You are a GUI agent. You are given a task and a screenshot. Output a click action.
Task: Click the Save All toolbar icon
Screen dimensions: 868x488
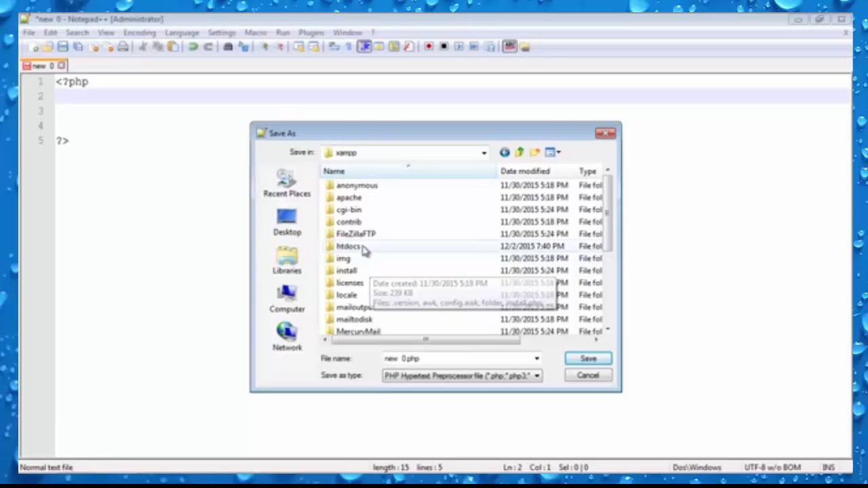(x=78, y=47)
